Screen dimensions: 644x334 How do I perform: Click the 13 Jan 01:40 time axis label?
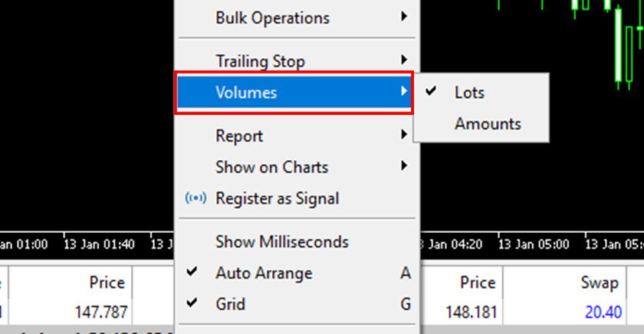100,244
